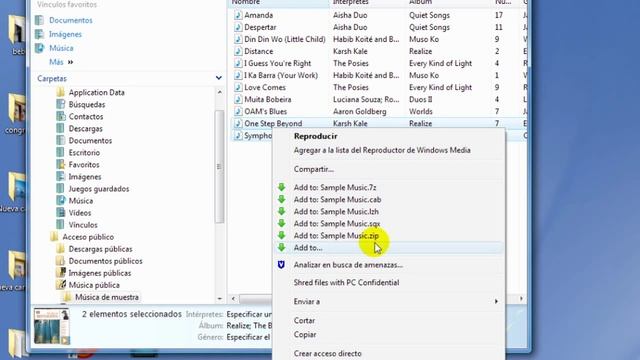Select I Ka Barra (Your Work) song
The image size is (640, 360).
tap(281, 76)
